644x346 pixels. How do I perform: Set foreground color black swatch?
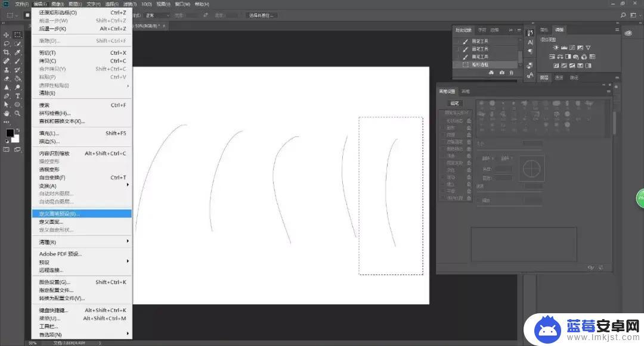pos(10,133)
